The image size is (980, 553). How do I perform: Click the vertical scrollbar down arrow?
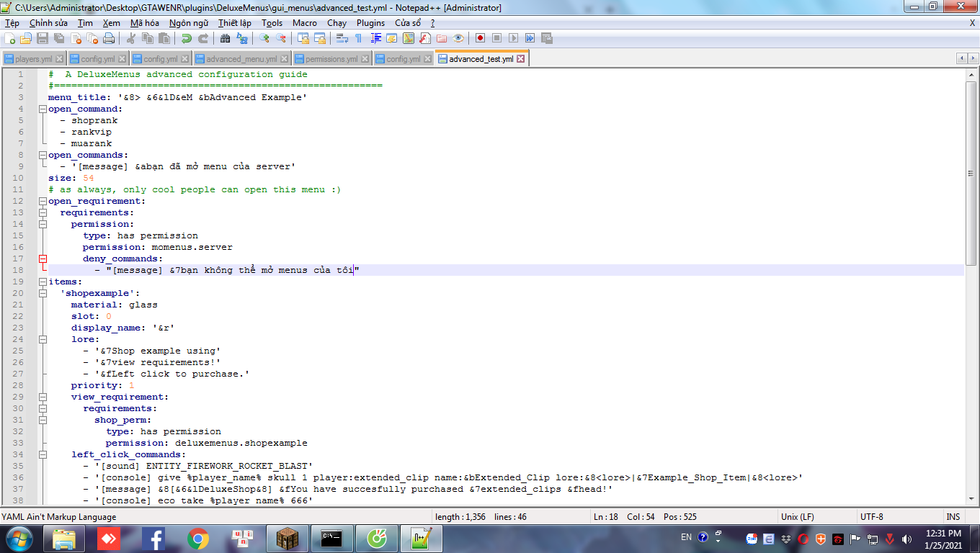[971, 498]
